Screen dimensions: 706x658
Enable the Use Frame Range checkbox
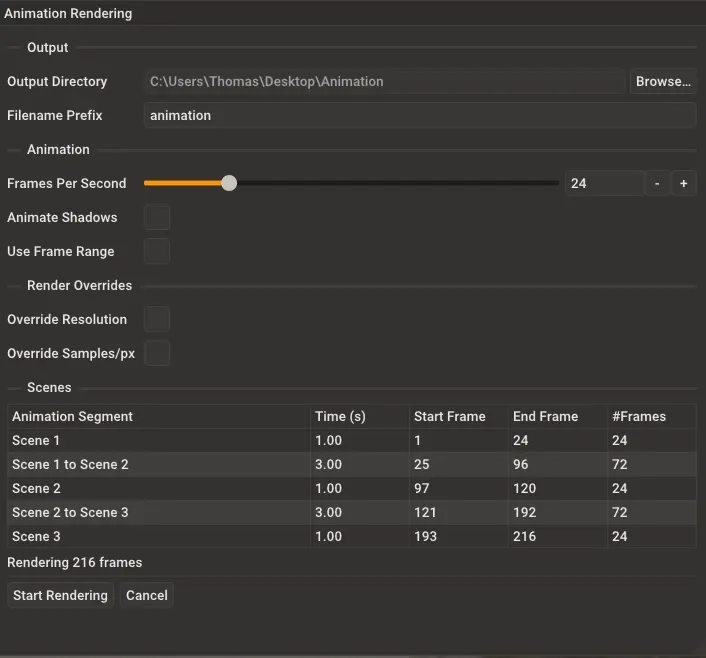coord(157,251)
